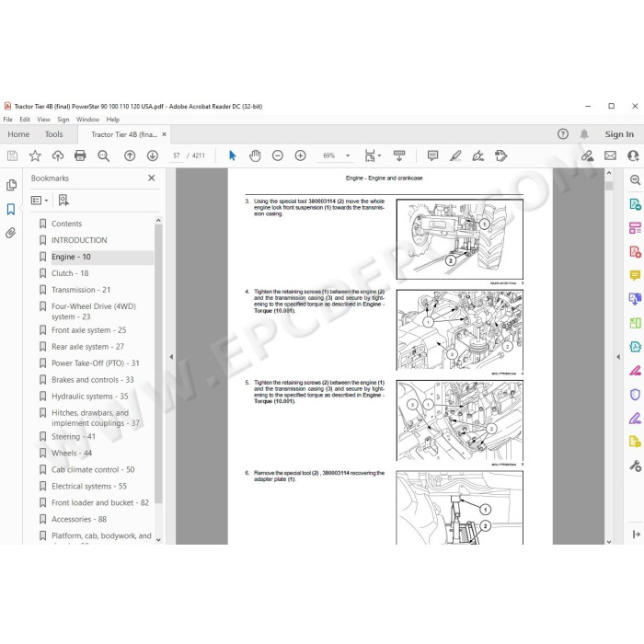Open the Steering - 41 bookmark
Image resolution: width=644 pixels, height=644 pixels.
point(74,437)
